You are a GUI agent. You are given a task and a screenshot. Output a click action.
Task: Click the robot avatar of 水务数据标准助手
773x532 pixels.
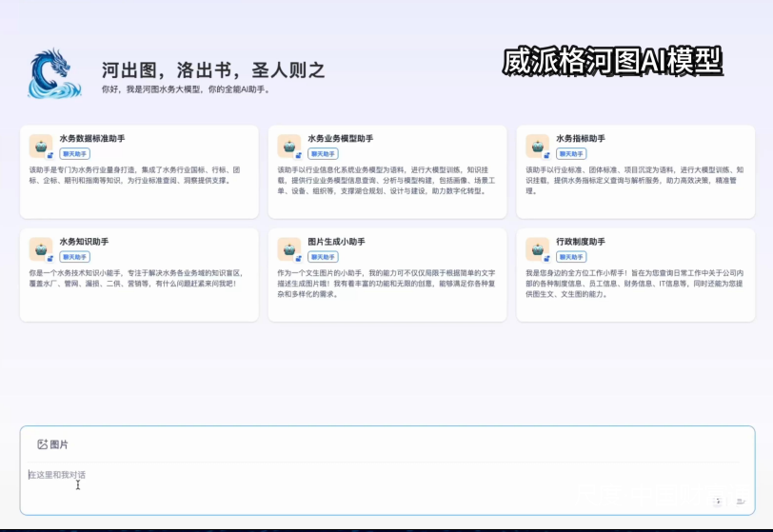pyautogui.click(x=41, y=146)
